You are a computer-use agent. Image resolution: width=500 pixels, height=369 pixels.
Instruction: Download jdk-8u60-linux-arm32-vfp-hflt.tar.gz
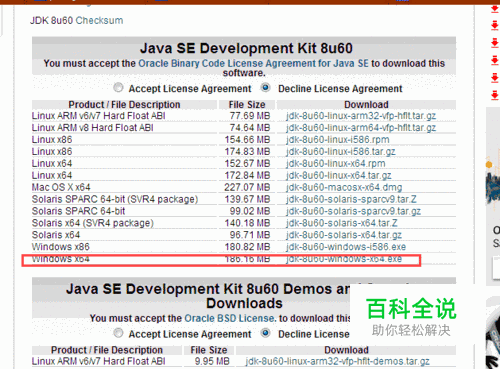361,116
